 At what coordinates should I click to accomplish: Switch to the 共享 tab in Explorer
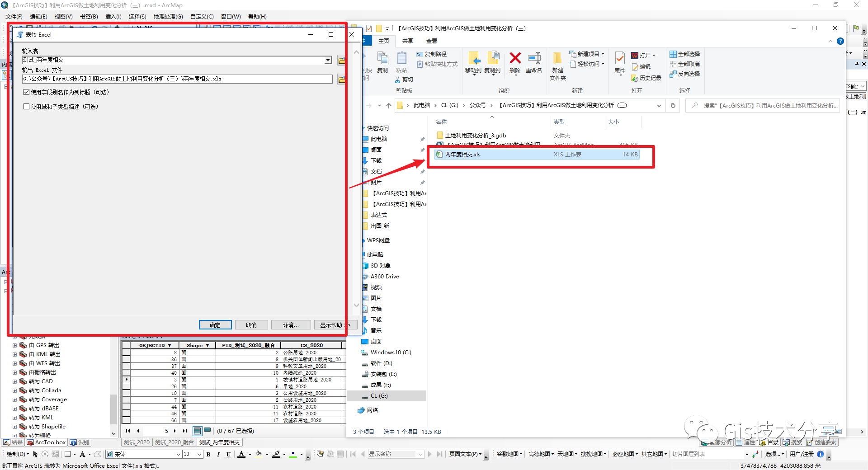408,41
